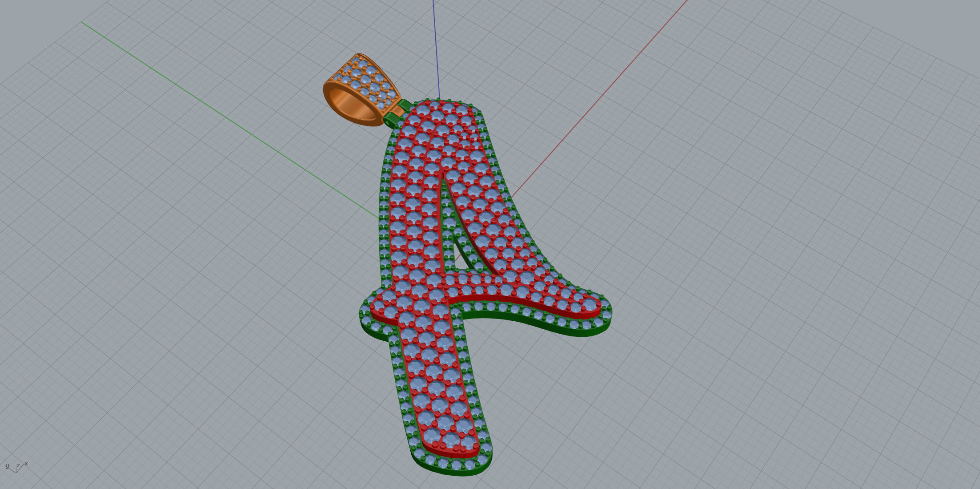Image resolution: width=980 pixels, height=489 pixels.
Task: Click the blue vertical Z-axis line
Action: (436, 49)
